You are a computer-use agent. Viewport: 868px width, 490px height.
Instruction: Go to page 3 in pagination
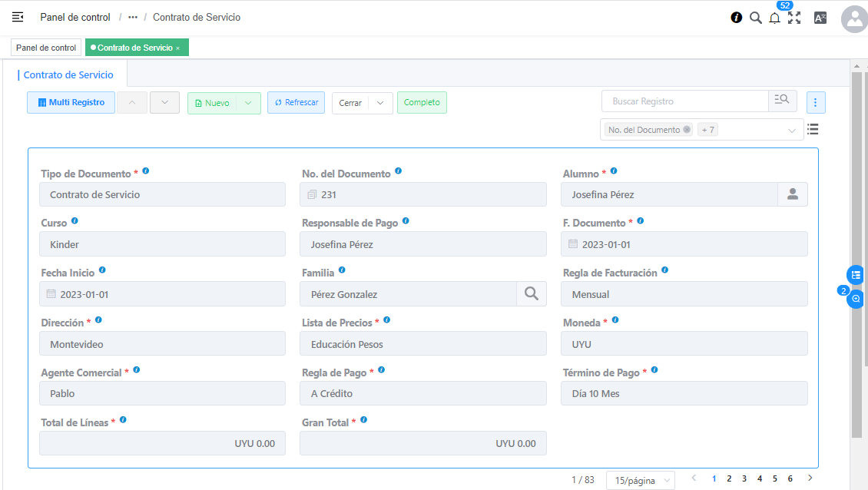click(744, 479)
